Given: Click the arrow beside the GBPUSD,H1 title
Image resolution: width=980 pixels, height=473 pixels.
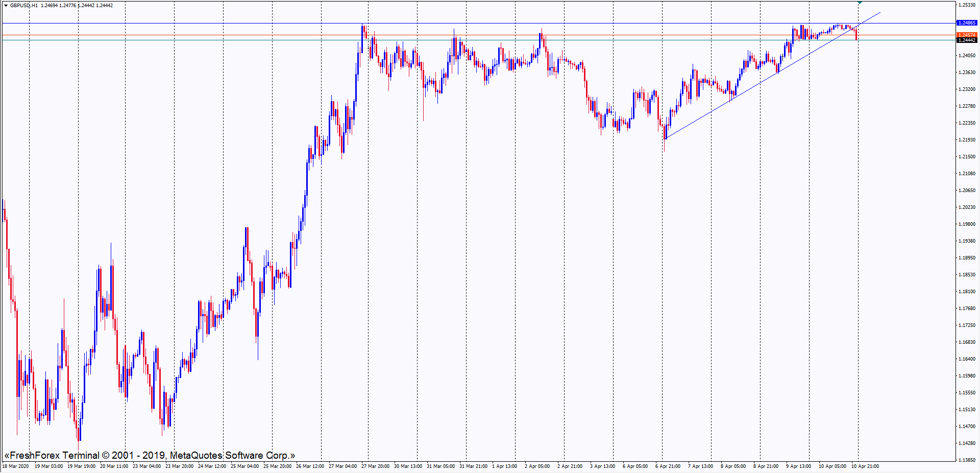Looking at the screenshot, I should click(x=6, y=6).
